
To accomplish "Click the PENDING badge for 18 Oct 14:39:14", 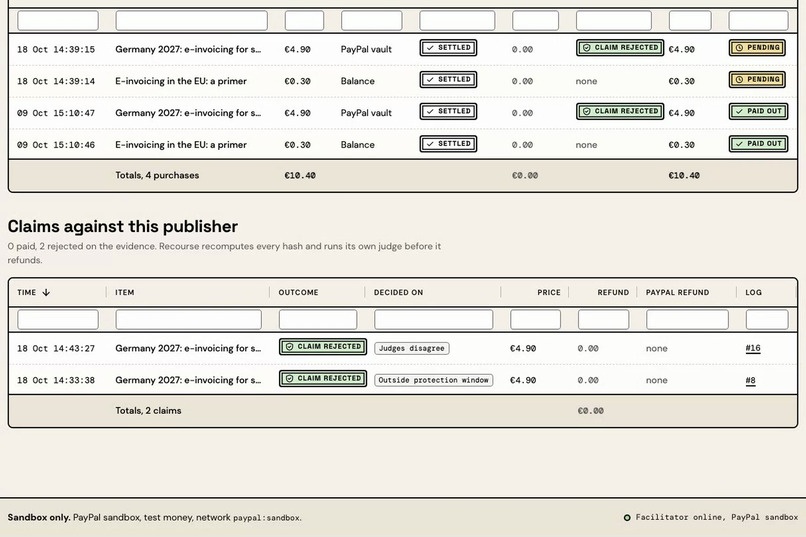I will click(757, 80).
